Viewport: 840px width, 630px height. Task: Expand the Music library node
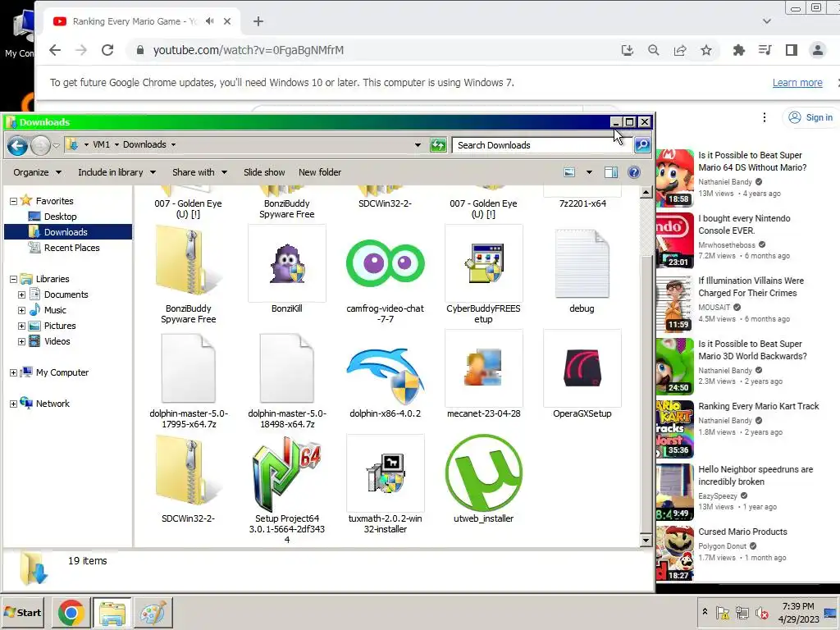click(x=21, y=310)
